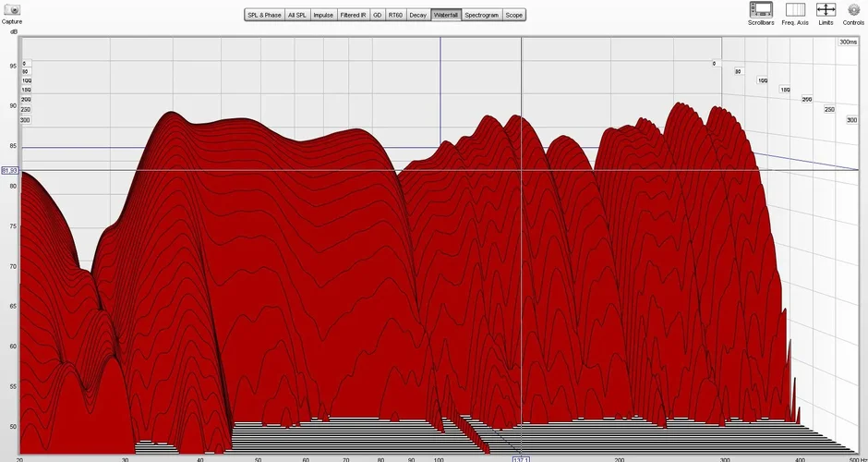Viewport: 868px width, 462px height.
Task: Switch to the Scope tab
Action: pyautogui.click(x=513, y=15)
